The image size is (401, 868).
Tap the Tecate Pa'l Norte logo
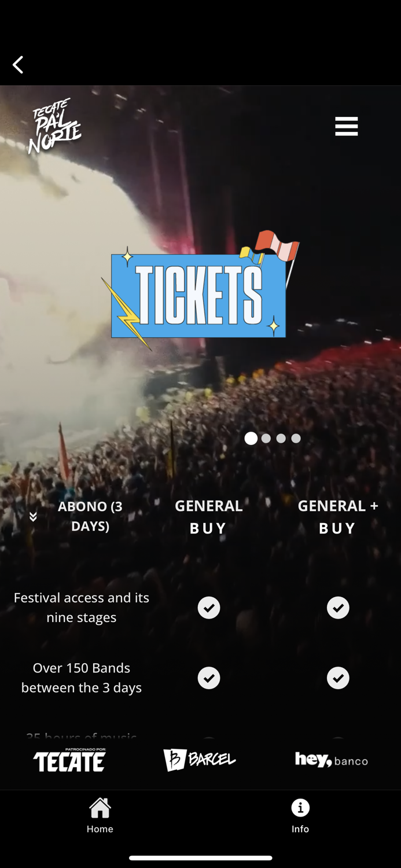tap(54, 126)
